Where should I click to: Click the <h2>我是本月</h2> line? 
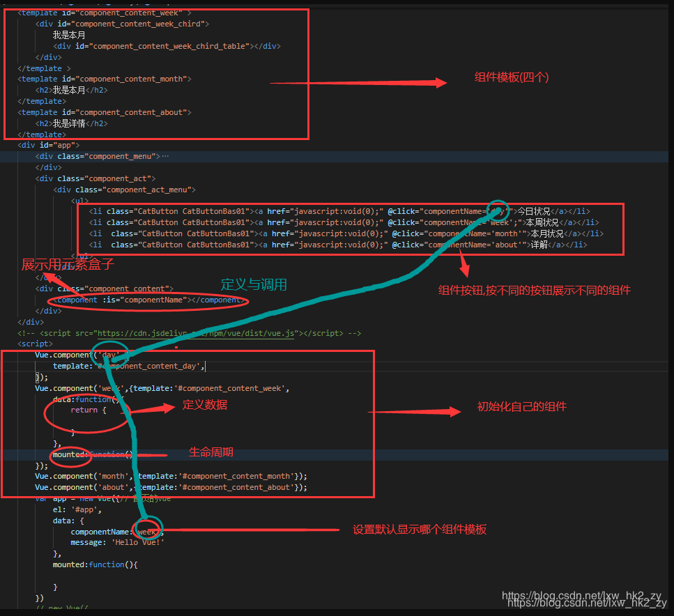(71, 91)
